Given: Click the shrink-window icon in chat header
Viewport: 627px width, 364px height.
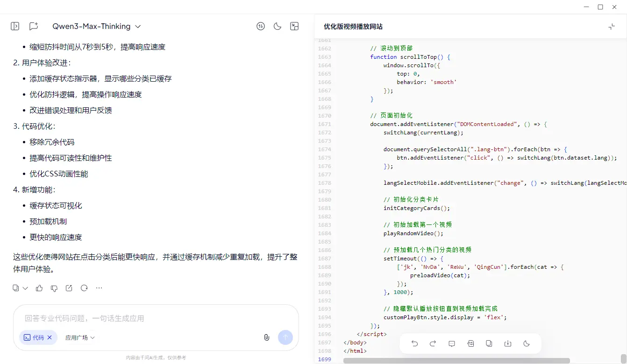Looking at the screenshot, I should [294, 26].
